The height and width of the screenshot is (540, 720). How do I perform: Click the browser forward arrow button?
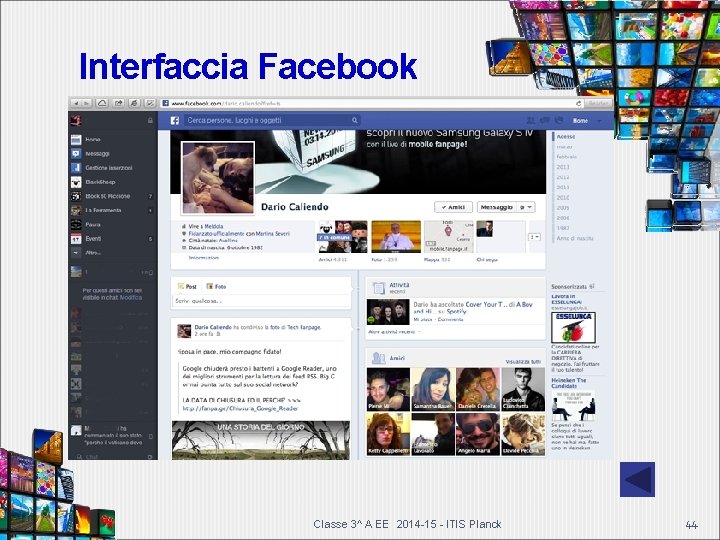click(86, 103)
